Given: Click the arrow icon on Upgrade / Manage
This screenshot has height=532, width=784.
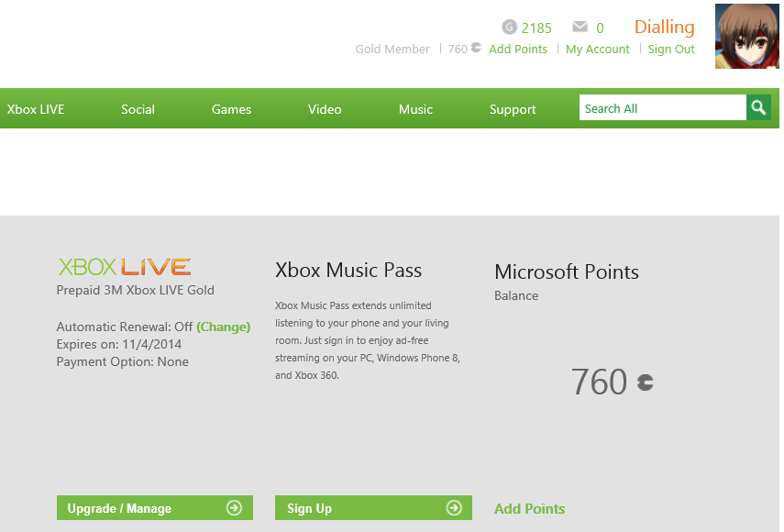Looking at the screenshot, I should (x=234, y=508).
